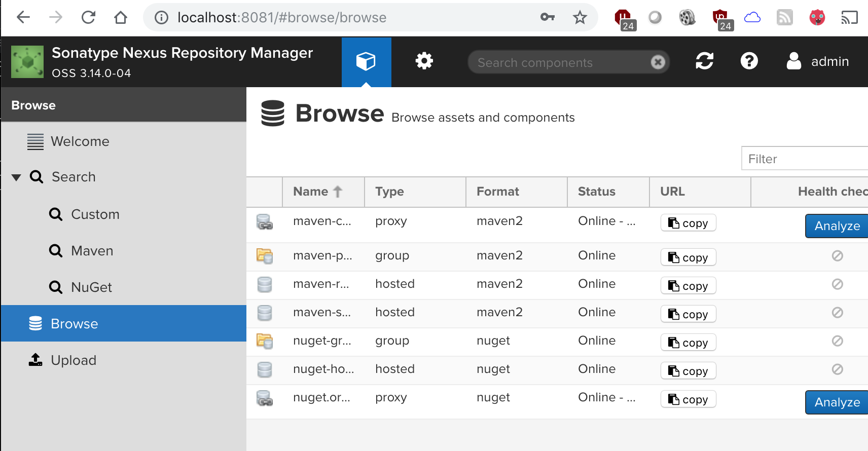868x451 pixels.
Task: Bookmark this page with the star icon
Action: 580,18
